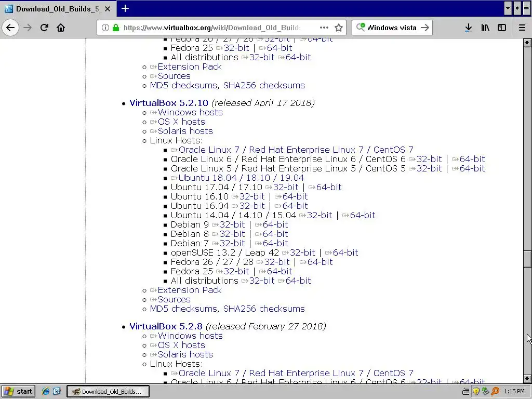The image size is (532, 399).
Task: Select Download_Old_Builds taskbar window button
Action: 108,391
